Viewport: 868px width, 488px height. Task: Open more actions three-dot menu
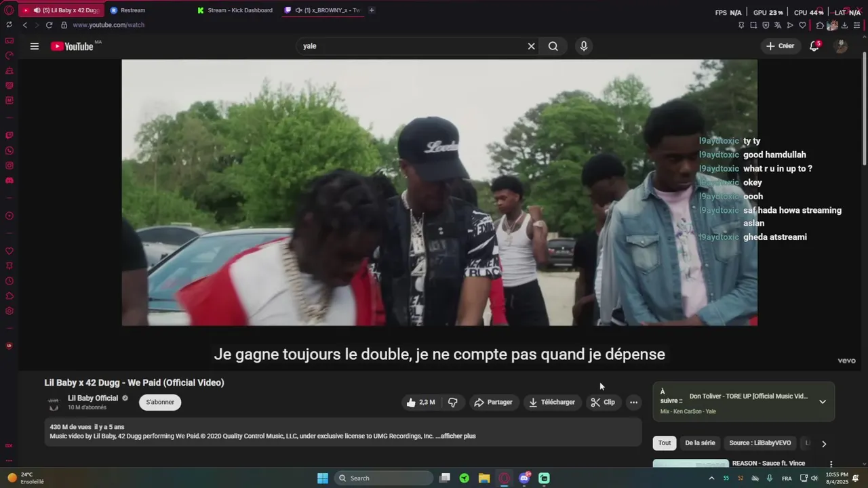tap(633, 403)
